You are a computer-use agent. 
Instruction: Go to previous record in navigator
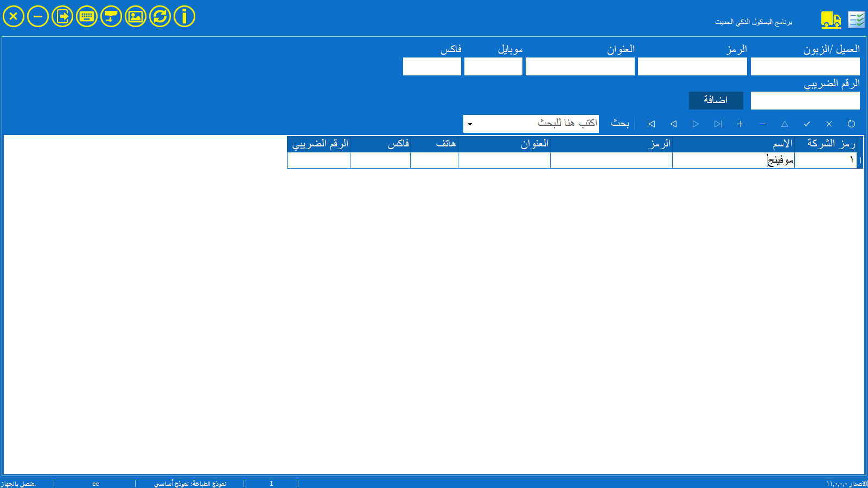pos(673,124)
